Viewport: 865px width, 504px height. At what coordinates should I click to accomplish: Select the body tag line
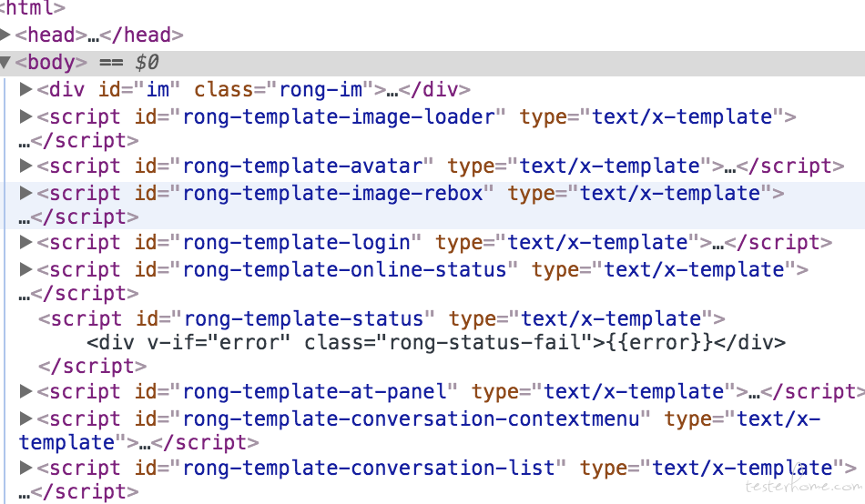point(432,63)
